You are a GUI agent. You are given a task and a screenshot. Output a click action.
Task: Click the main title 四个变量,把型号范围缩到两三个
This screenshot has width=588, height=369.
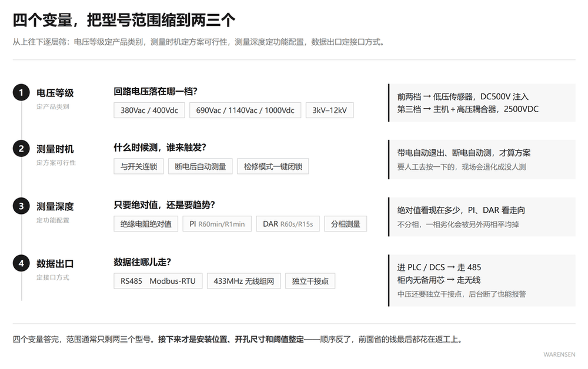124,20
